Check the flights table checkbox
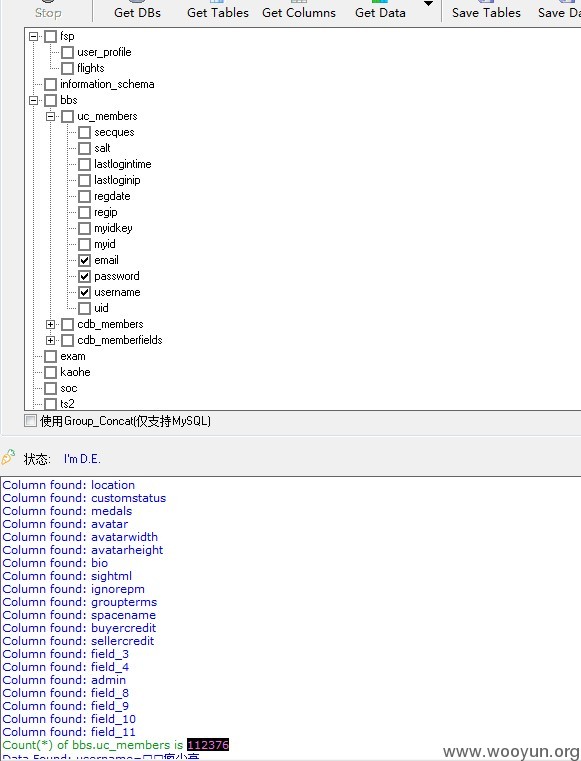The height and width of the screenshot is (761, 581). 67,68
